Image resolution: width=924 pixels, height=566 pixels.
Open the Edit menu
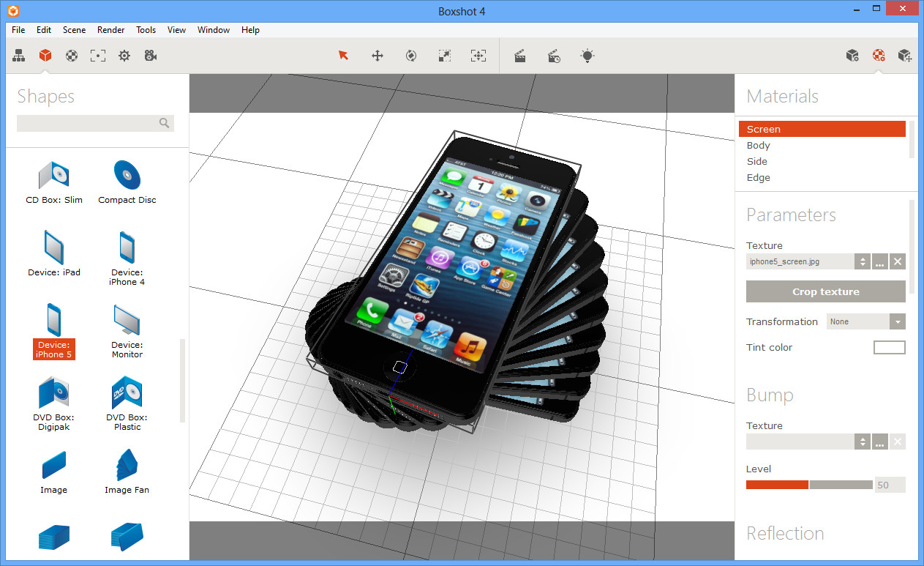coord(44,30)
